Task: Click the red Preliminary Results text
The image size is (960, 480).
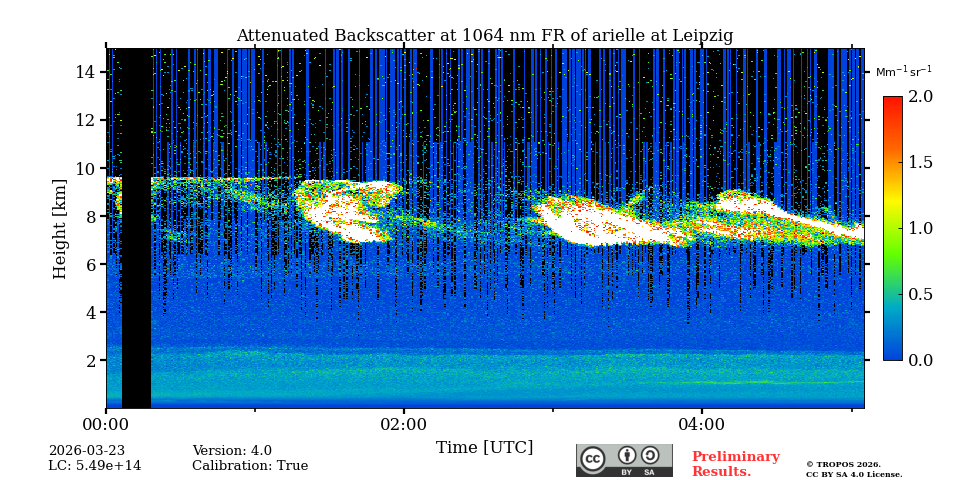Action: [x=735, y=464]
